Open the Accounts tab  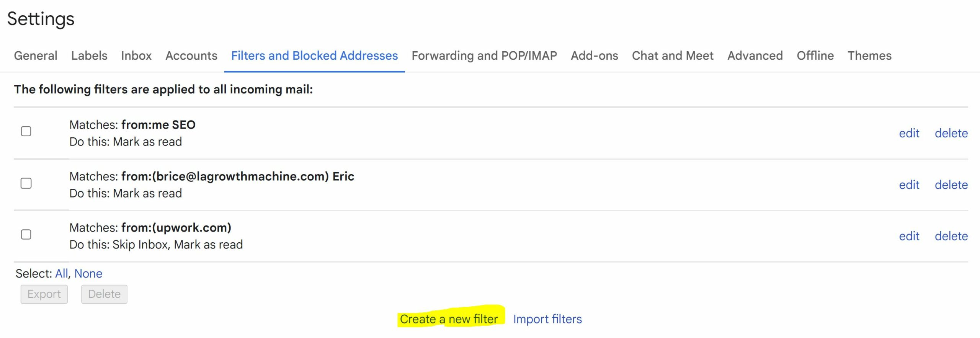pos(191,56)
